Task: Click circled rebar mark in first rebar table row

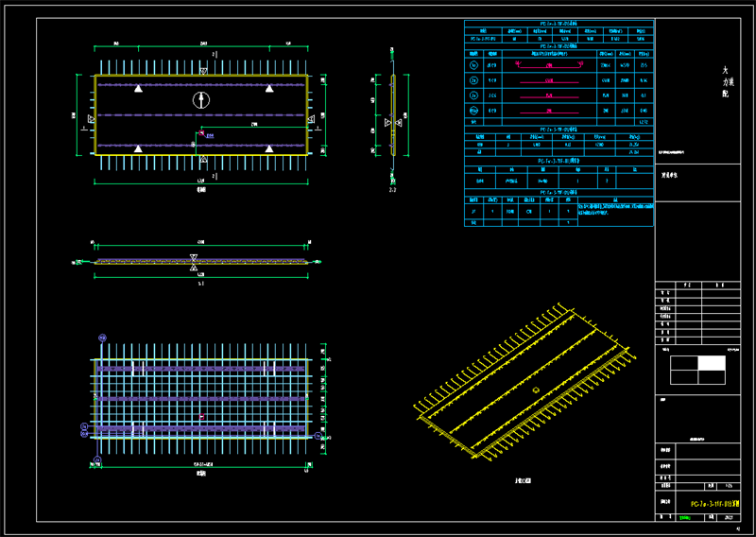Action: coord(474,65)
